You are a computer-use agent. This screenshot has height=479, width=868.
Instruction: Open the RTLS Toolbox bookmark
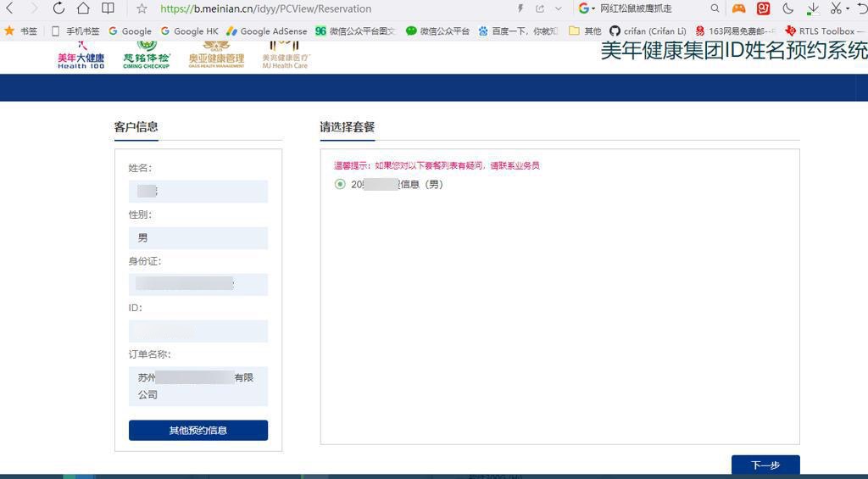point(826,31)
